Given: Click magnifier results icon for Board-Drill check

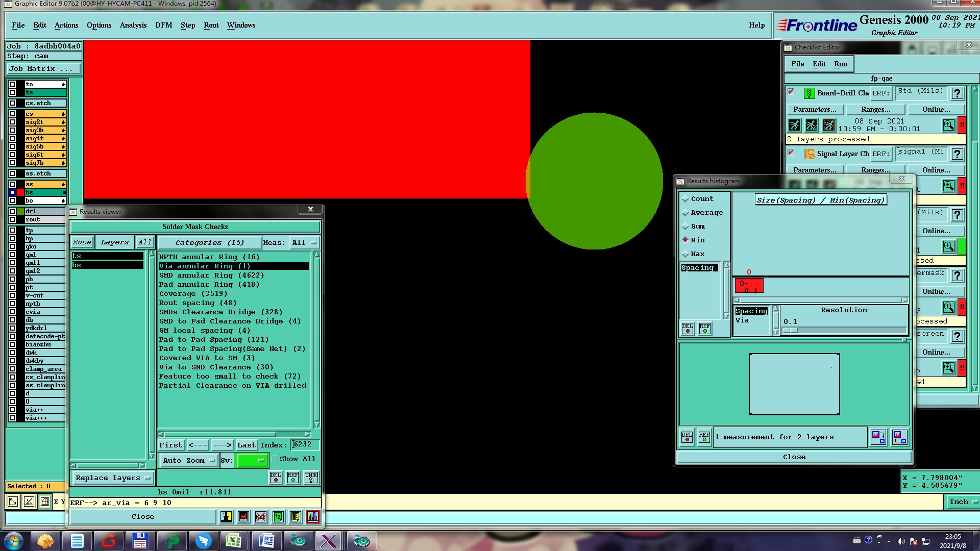Looking at the screenshot, I should 948,125.
